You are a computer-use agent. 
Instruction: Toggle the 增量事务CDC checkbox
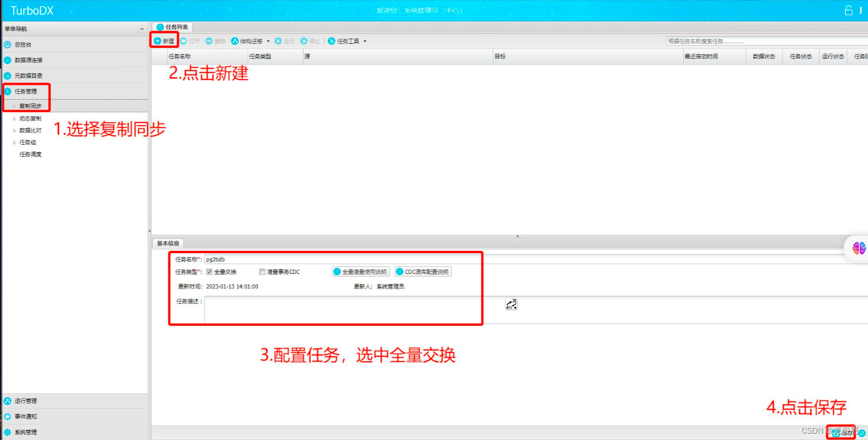click(262, 272)
